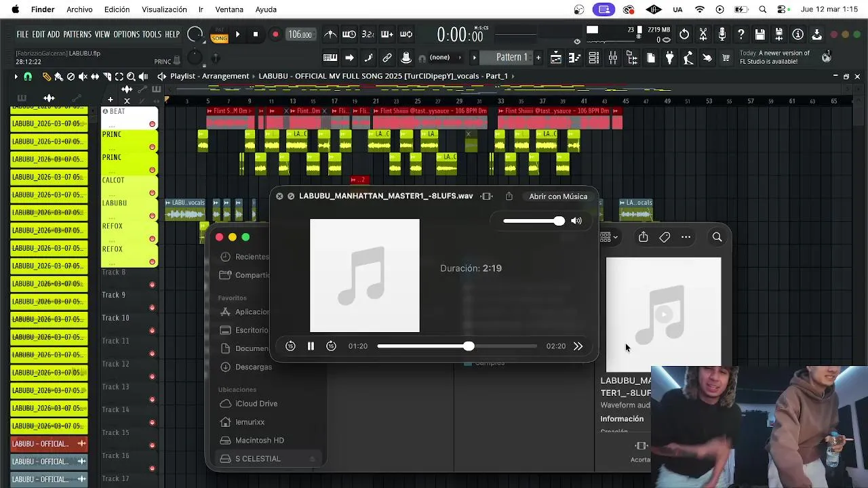
Task: Click the wait-for-input icon in the transport bar
Action: [x=349, y=35]
